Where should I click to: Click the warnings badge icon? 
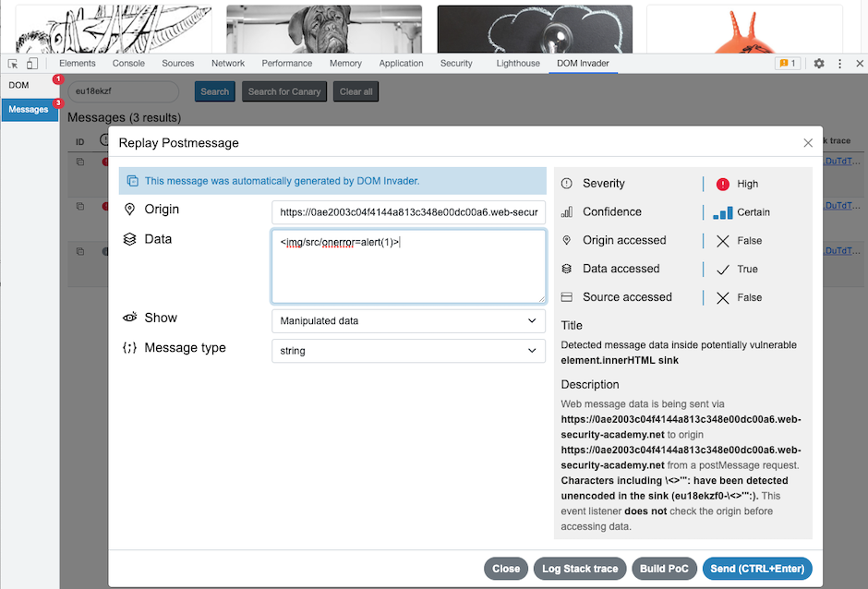787,64
